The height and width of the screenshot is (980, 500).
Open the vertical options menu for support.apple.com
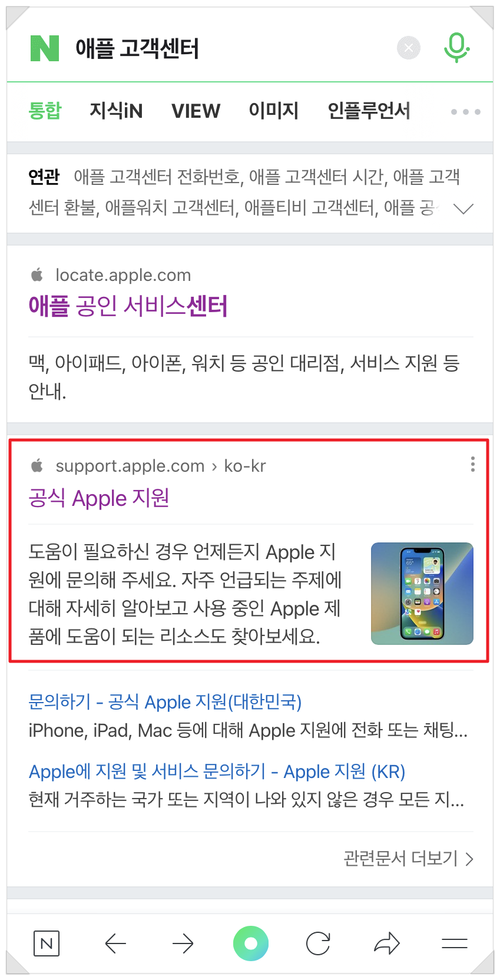point(472,464)
